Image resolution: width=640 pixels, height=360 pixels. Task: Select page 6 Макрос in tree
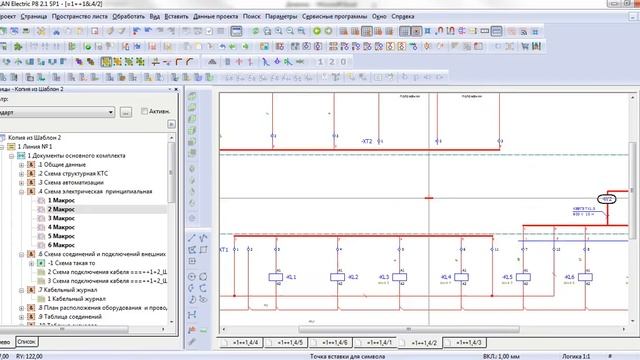(x=61, y=245)
